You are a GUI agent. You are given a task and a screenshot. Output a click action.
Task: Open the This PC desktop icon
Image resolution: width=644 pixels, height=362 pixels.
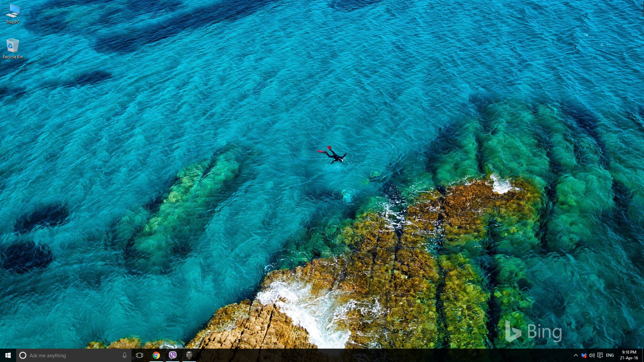tap(13, 11)
